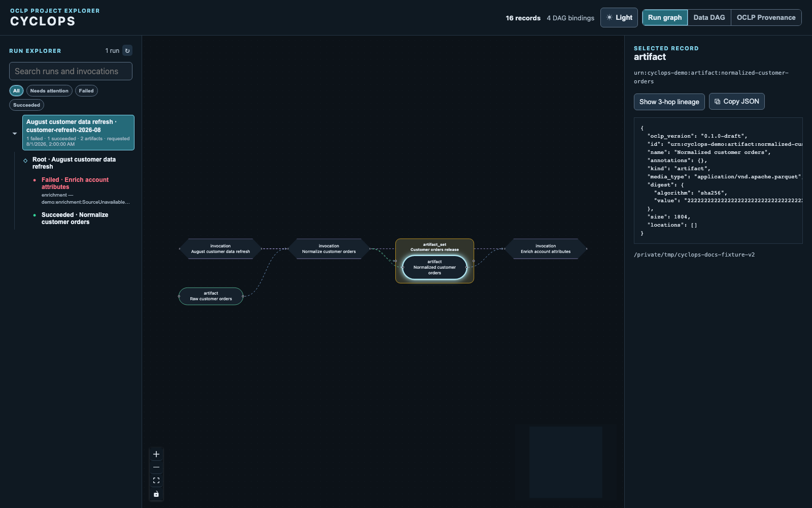Click the media_type line in JSON
This screenshot has height=508, width=812.
(x=725, y=177)
